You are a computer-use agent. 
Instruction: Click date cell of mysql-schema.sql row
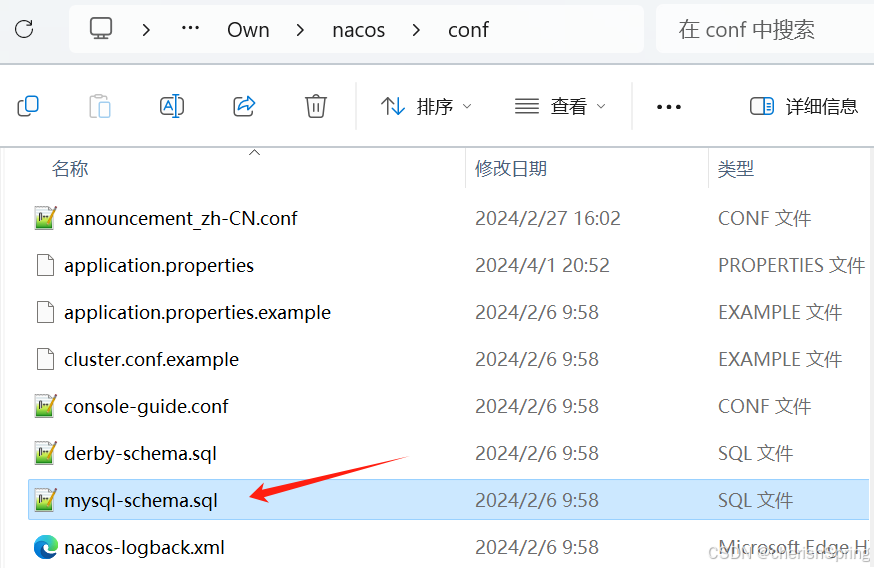click(537, 501)
